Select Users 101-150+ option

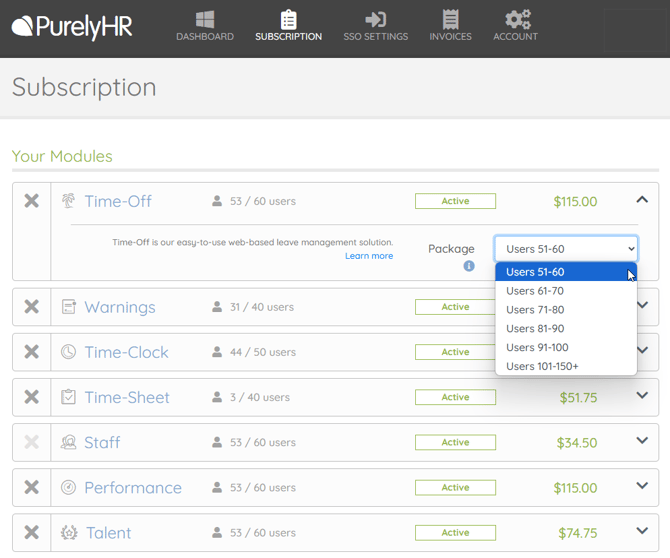pos(566,366)
